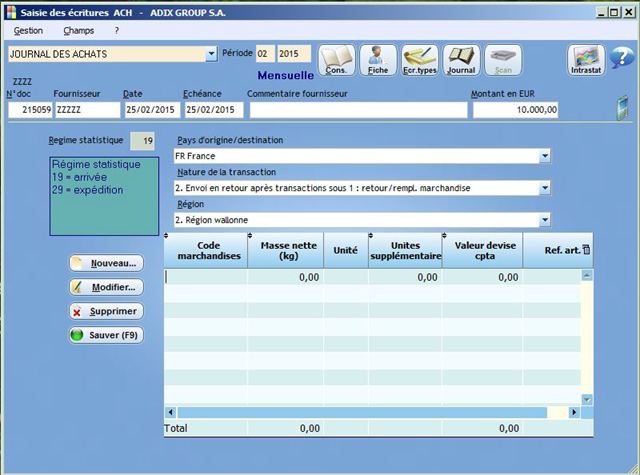Expand the Nature de la transaction dropdown
The height and width of the screenshot is (475, 640).
(544, 188)
